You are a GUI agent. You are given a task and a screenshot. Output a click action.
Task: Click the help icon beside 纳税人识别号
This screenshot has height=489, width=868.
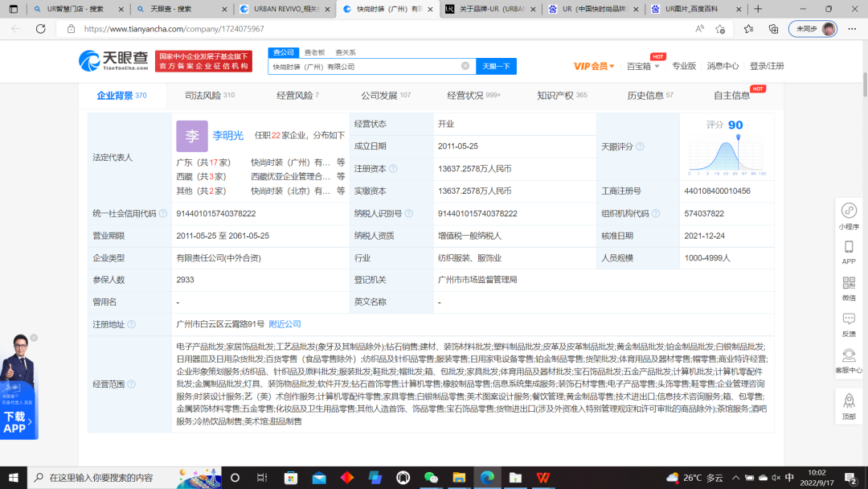tap(409, 213)
